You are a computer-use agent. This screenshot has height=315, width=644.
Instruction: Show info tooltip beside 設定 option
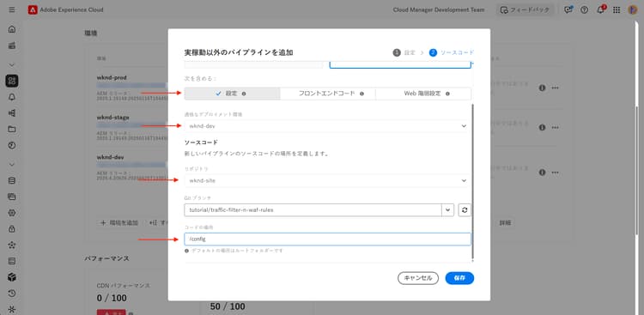point(244,94)
